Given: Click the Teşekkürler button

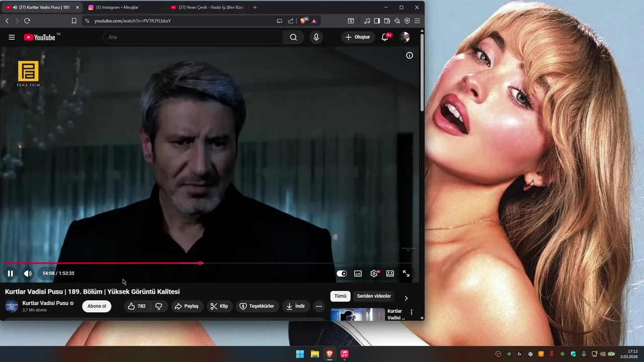Looking at the screenshot, I should pyautogui.click(x=257, y=306).
